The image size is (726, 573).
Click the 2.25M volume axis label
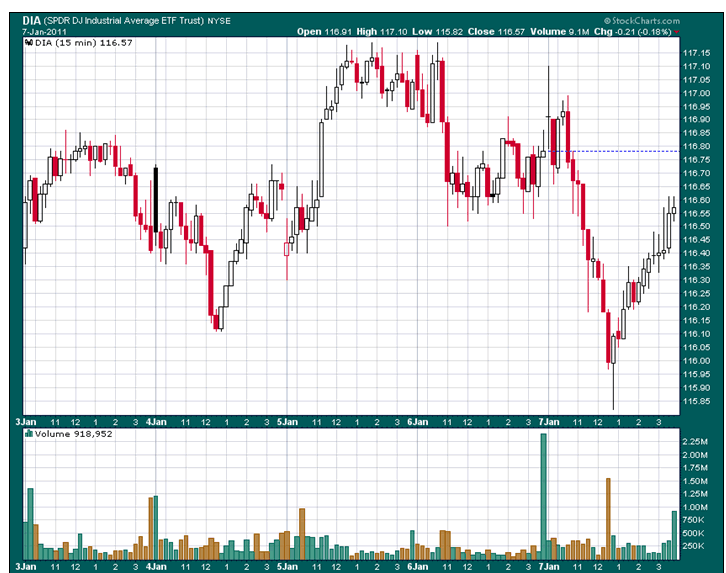tap(695, 442)
